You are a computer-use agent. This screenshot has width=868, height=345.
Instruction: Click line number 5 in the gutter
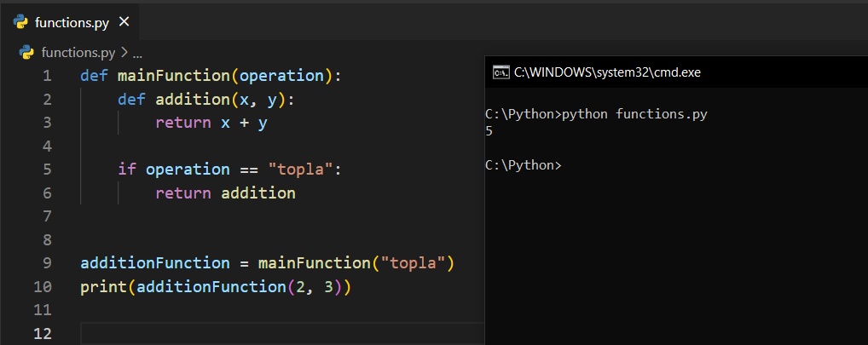coord(46,170)
